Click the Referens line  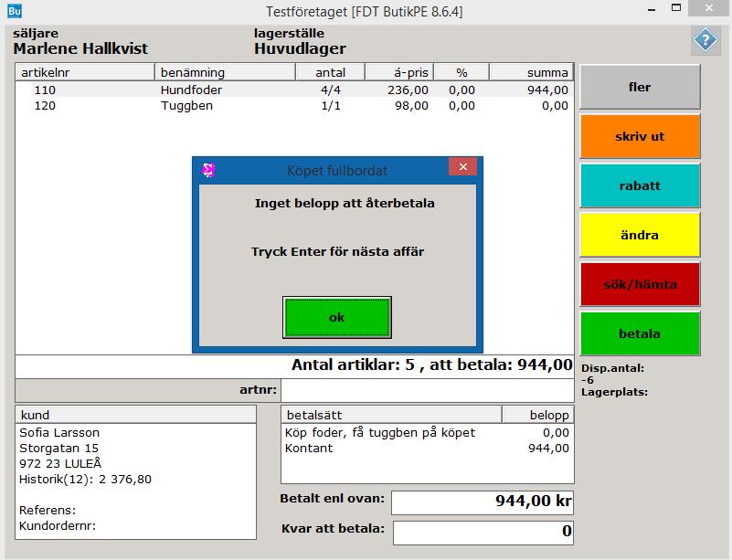pyautogui.click(x=48, y=510)
